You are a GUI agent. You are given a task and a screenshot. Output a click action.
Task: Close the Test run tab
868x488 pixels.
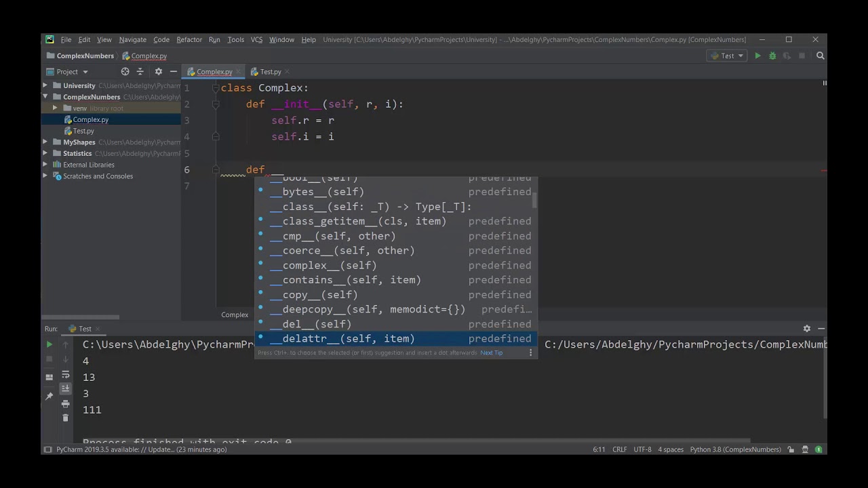click(98, 329)
